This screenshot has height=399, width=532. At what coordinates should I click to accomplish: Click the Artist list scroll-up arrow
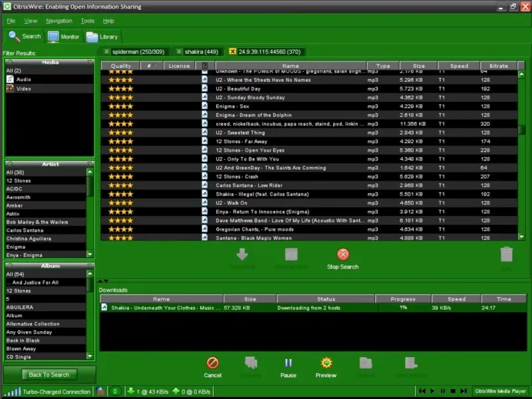pyautogui.click(x=90, y=172)
